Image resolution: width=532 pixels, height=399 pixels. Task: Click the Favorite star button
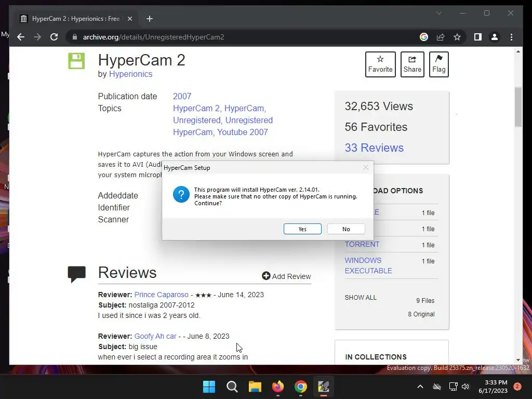380,64
